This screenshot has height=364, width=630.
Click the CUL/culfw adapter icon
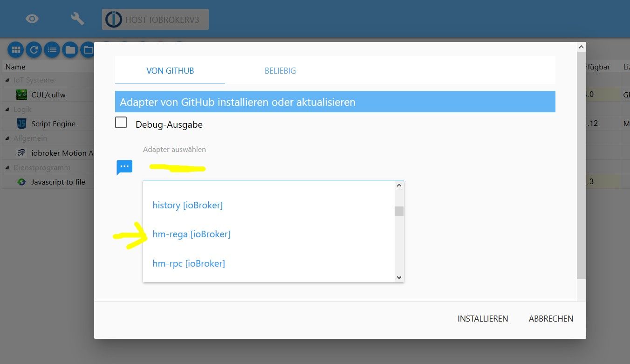(21, 95)
